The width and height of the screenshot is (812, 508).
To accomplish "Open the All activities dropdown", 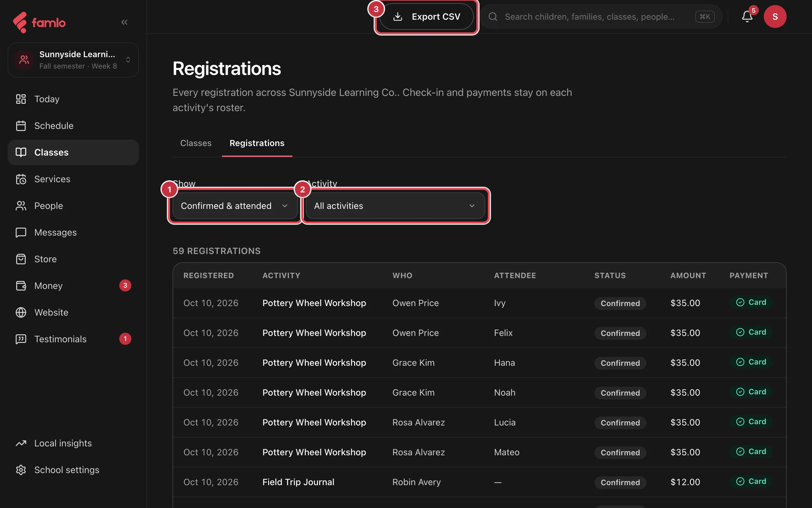I will (x=395, y=206).
